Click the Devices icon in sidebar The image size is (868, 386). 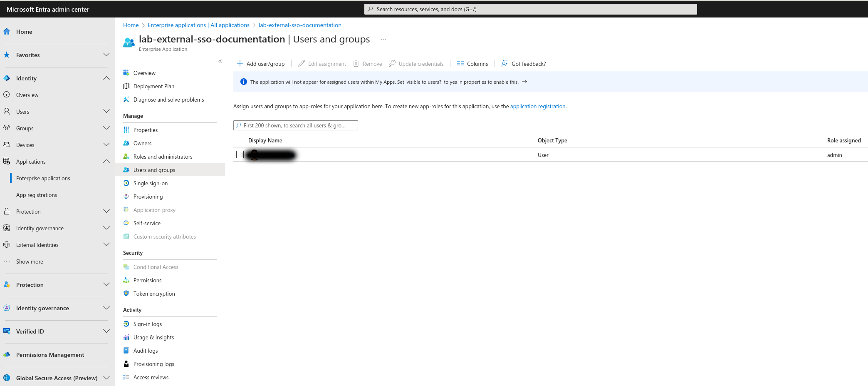coord(7,144)
